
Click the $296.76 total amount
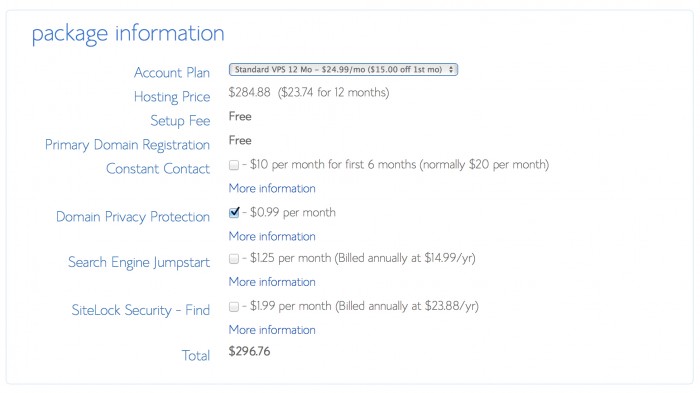coord(249,351)
